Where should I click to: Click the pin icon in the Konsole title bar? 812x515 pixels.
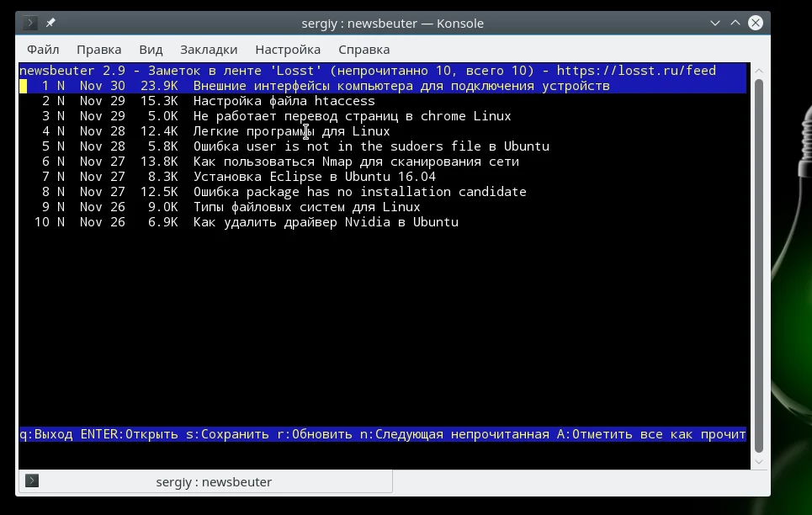pyautogui.click(x=50, y=23)
